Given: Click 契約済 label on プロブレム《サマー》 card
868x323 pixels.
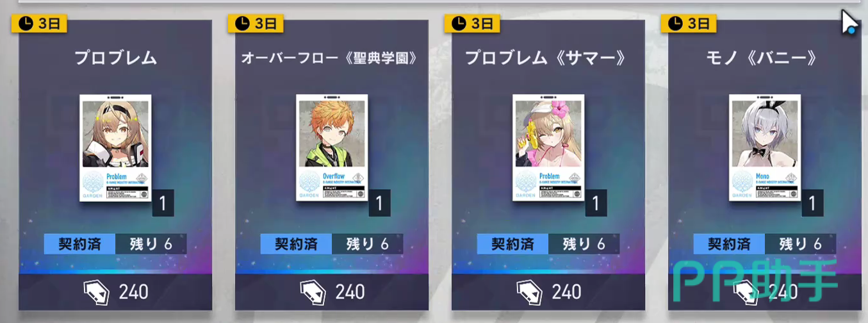Looking at the screenshot, I should coord(513,244).
